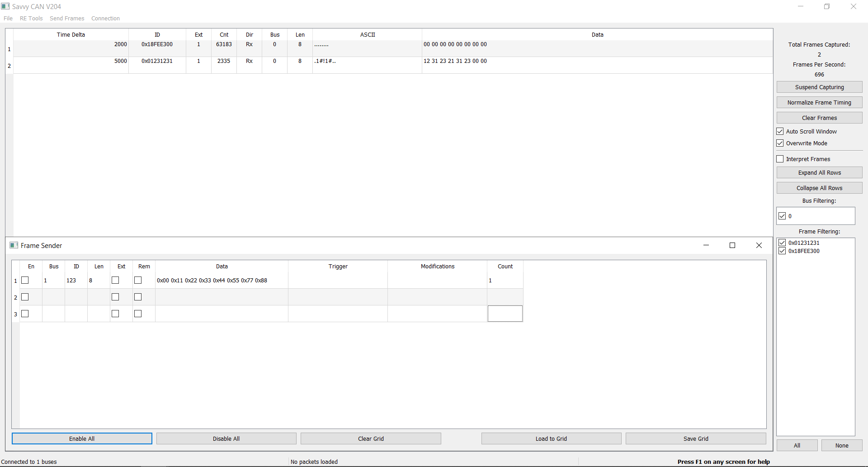
Task: Toggle Auto Scroll Window checkbox
Action: pyautogui.click(x=780, y=131)
